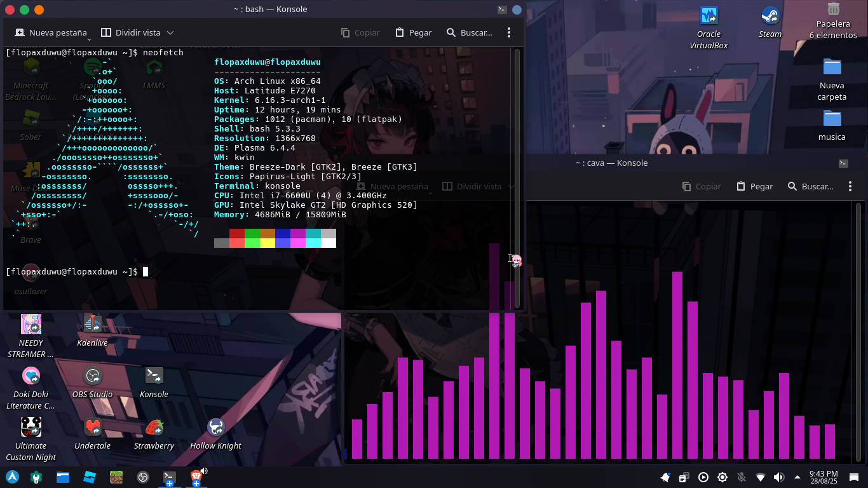Click the Brave browser task in taskbar
Image resolution: width=868 pixels, height=488 pixels.
[196, 477]
